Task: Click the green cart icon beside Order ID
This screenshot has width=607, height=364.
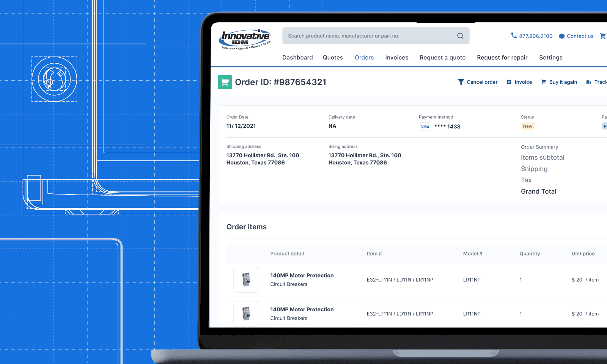Action: (x=225, y=82)
